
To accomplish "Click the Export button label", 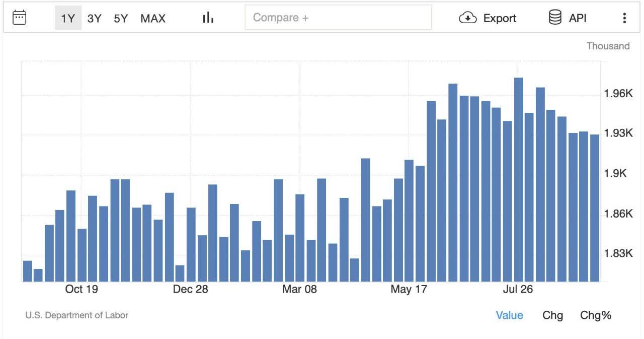I will pyautogui.click(x=500, y=18).
